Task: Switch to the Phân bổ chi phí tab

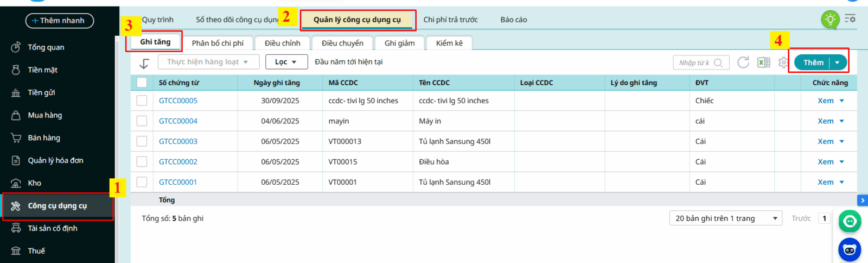Action: point(218,43)
